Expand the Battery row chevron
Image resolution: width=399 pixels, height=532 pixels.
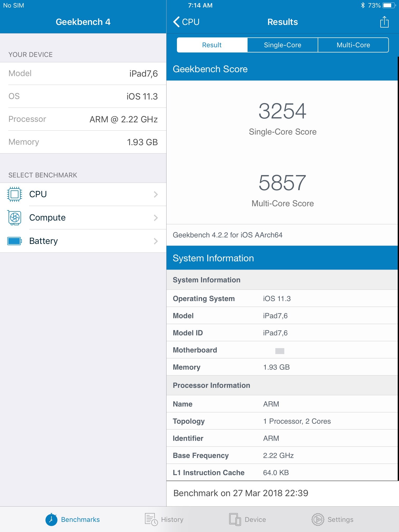pos(156,241)
